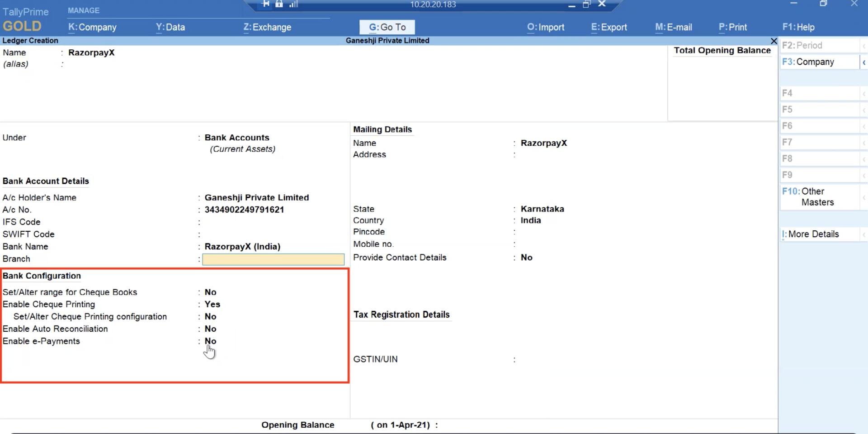This screenshot has width=868, height=434.
Task: Click the disabled F9 button
Action: coord(819,175)
